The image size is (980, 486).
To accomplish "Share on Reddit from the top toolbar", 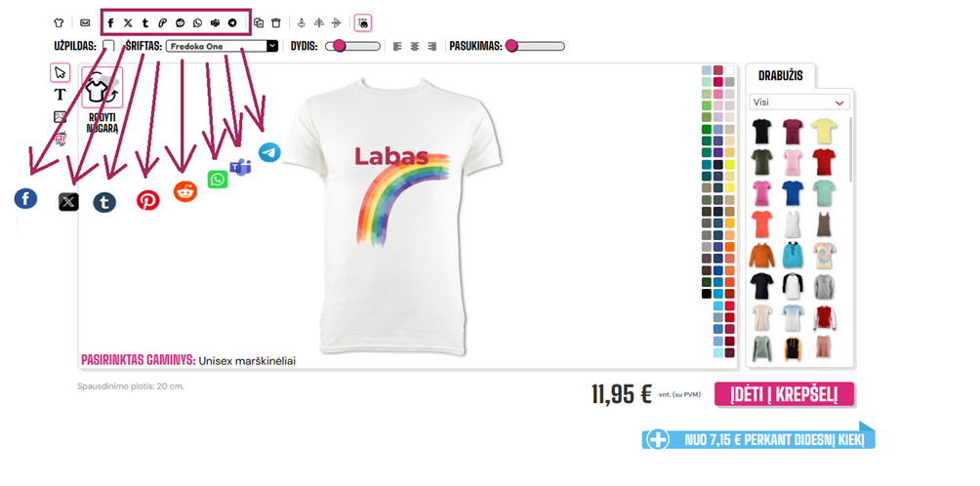I will coord(180,23).
